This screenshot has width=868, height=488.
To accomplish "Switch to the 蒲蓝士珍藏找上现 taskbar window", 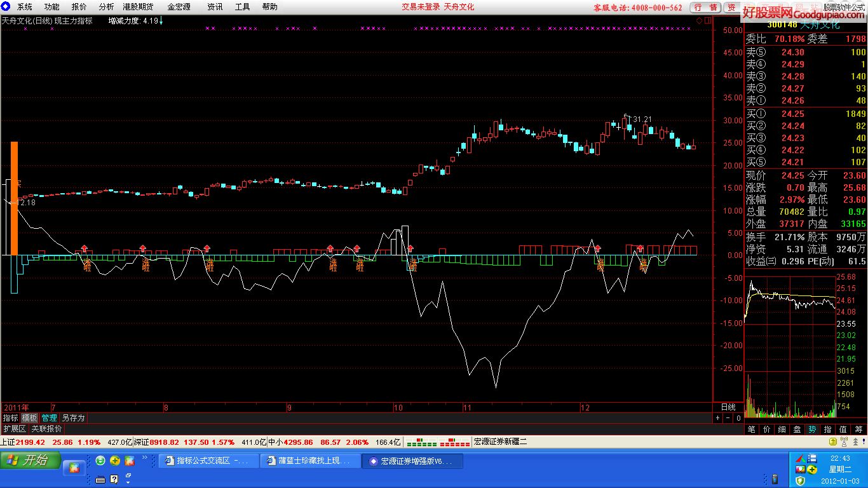I will pos(311,461).
